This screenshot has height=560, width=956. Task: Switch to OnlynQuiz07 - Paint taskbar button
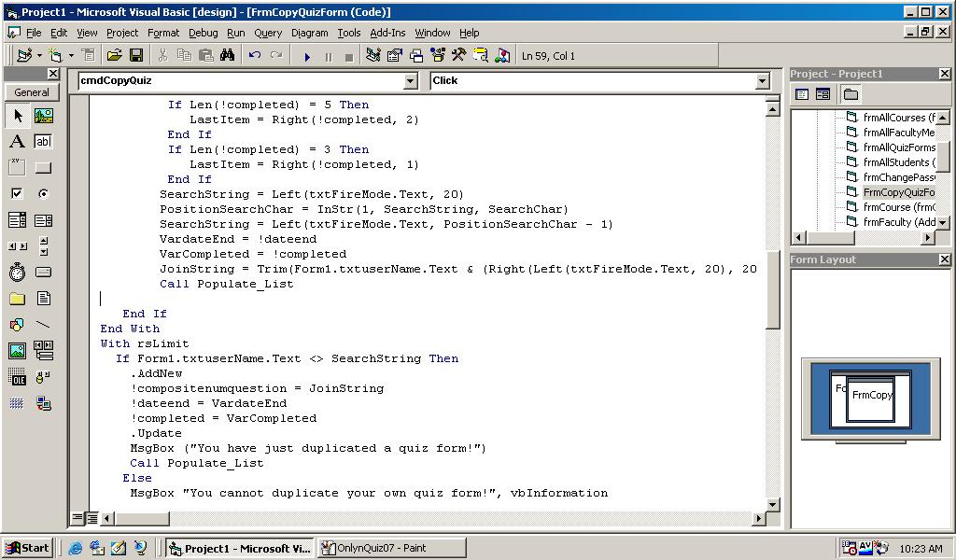point(391,548)
